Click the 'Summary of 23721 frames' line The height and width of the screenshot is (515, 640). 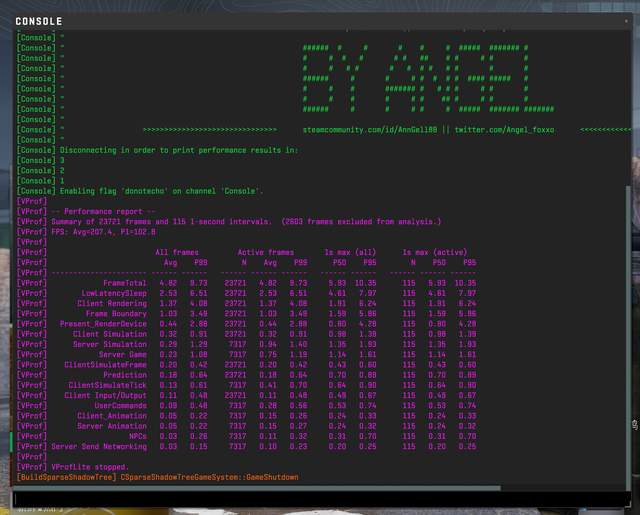(246, 222)
